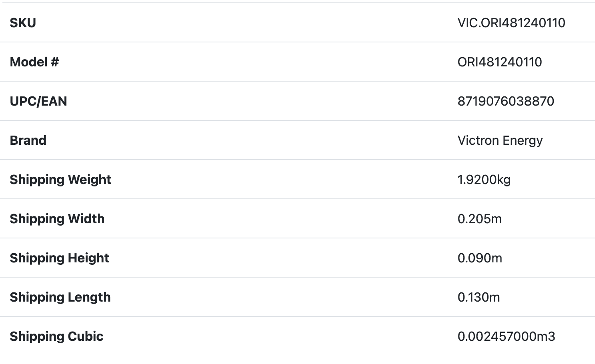Click the Shipping Cubic label

click(x=56, y=336)
